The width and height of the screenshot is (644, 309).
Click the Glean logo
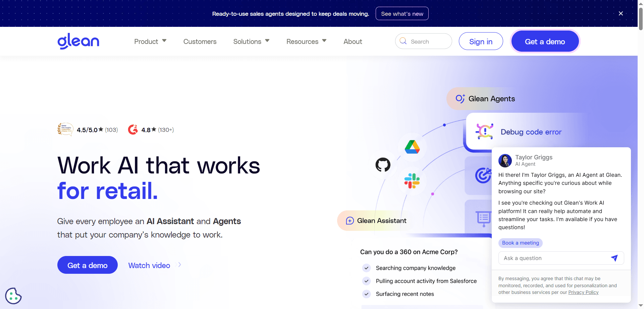pos(78,41)
